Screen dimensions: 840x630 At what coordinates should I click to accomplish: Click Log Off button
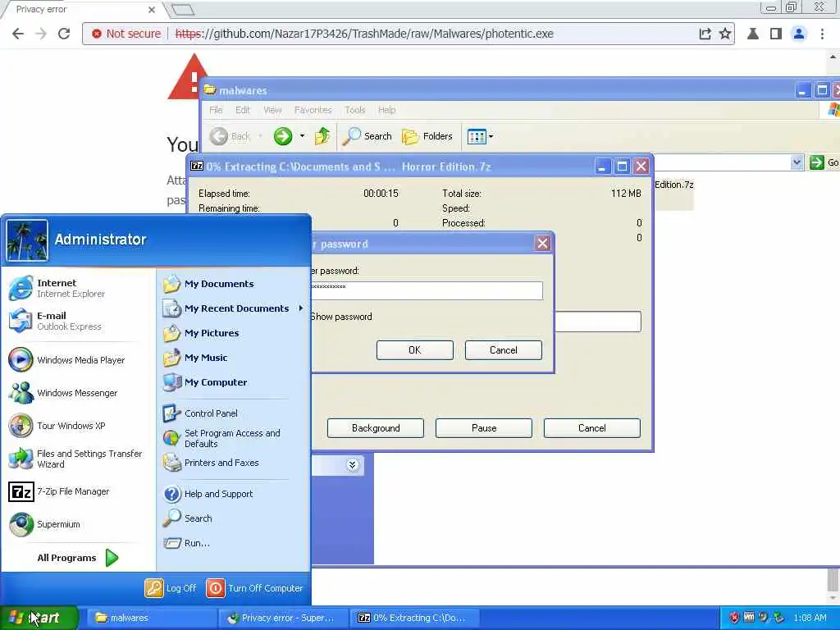tap(171, 587)
